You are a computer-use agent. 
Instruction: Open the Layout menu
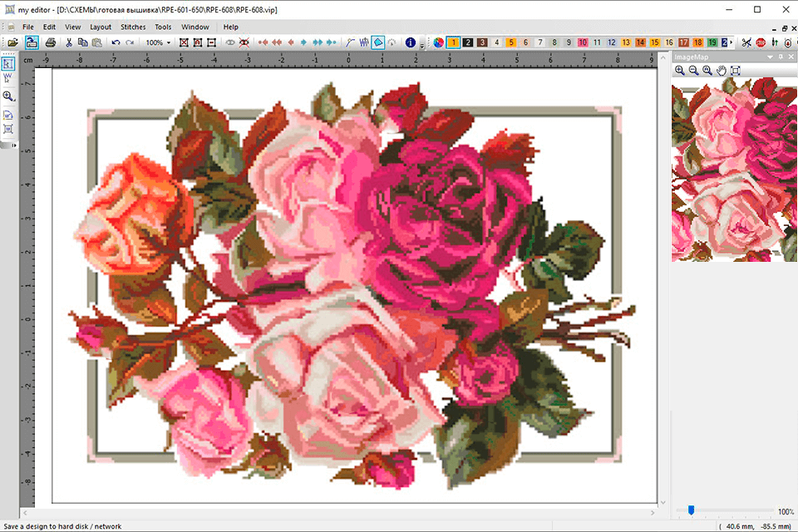point(100,26)
